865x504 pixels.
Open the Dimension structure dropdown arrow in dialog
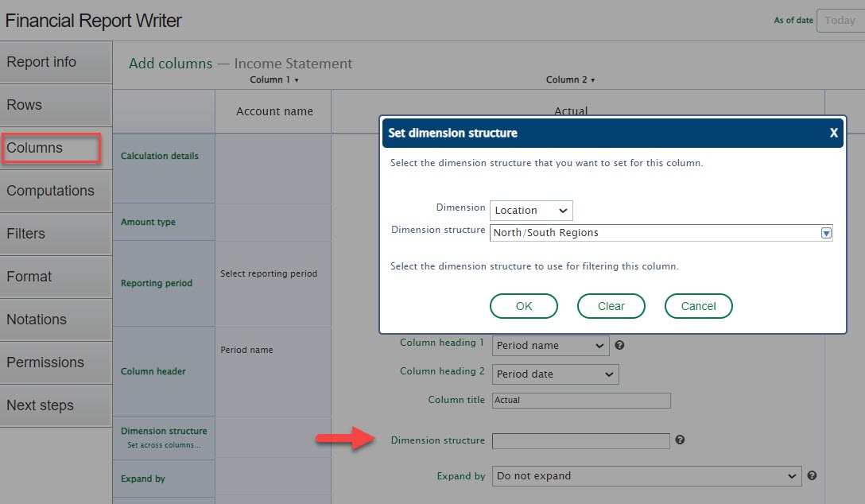[826, 233]
